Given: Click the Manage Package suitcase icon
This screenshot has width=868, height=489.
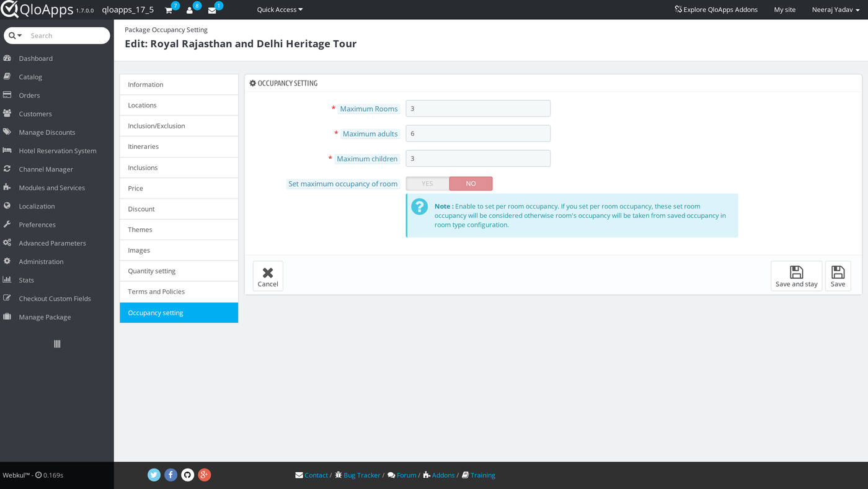Looking at the screenshot, I should point(7,316).
